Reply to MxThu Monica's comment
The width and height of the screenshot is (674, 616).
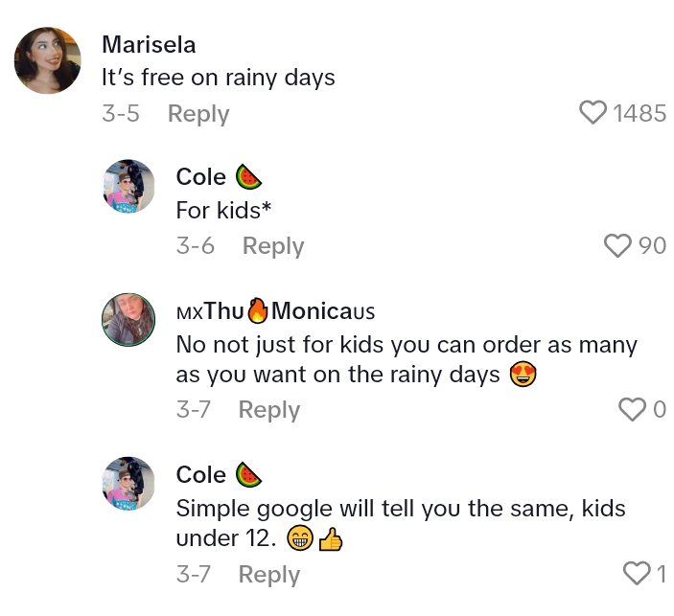tap(269, 410)
